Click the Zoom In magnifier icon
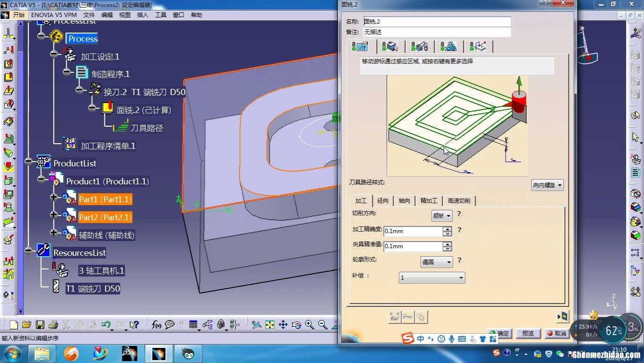 click(309, 325)
